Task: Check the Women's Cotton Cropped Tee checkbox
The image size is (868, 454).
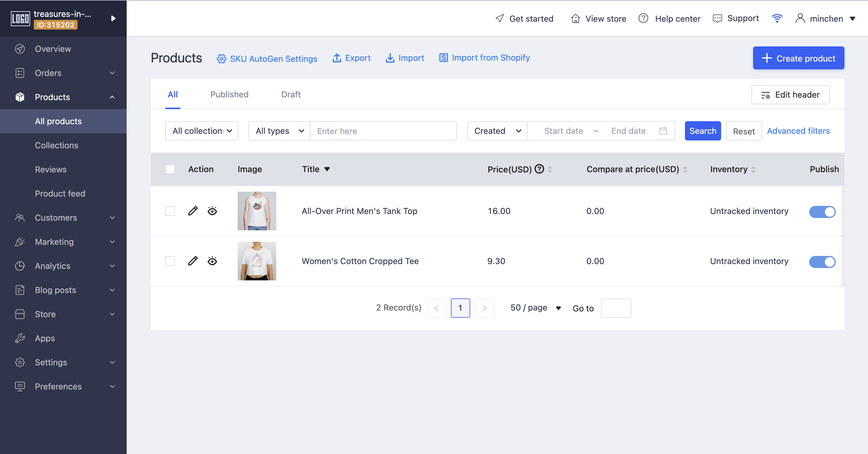Action: click(170, 261)
